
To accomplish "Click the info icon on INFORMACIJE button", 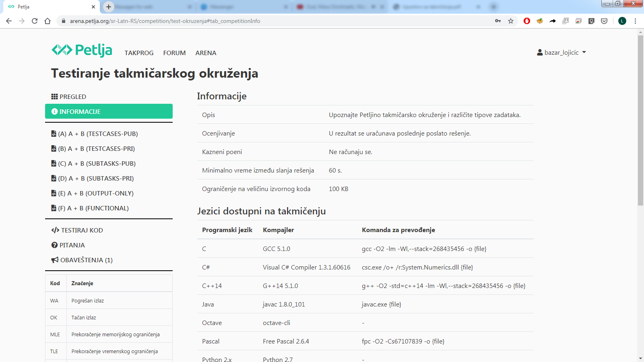I will point(54,111).
